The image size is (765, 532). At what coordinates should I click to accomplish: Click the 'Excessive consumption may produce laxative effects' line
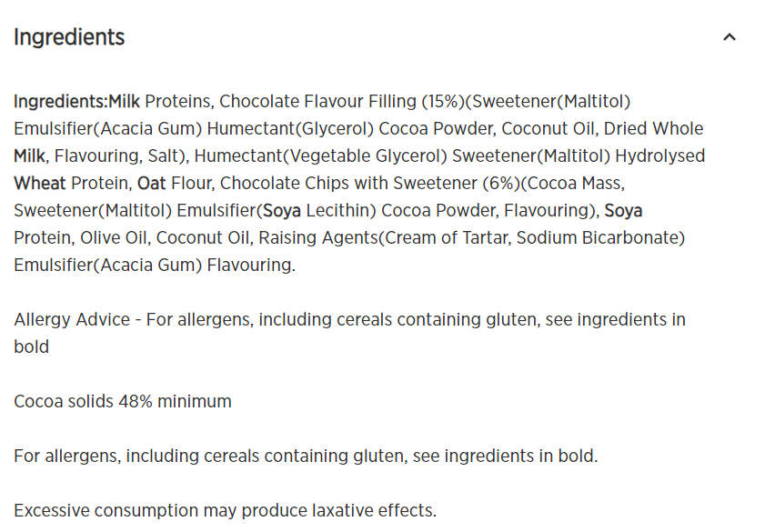pyautogui.click(x=225, y=510)
